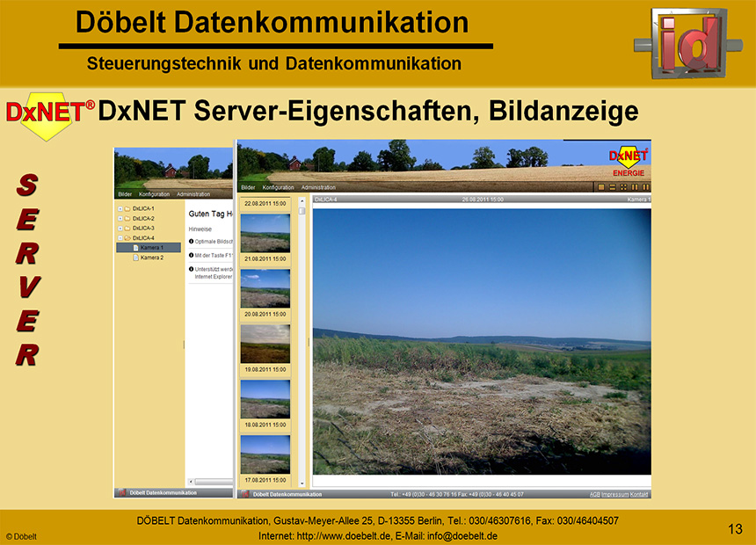Viewport: 756px width, 545px height.
Task: Click info icon beside Optimale Bildsch hint
Action: (x=191, y=241)
